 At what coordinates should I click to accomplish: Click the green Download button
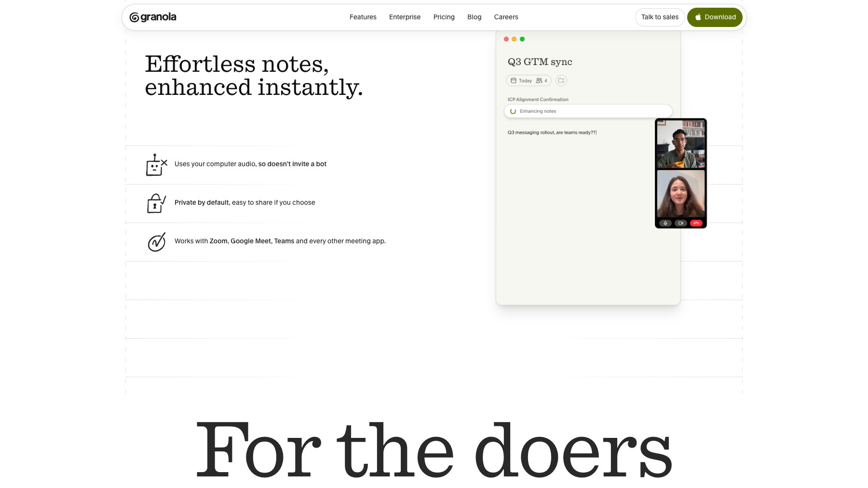pos(715,17)
